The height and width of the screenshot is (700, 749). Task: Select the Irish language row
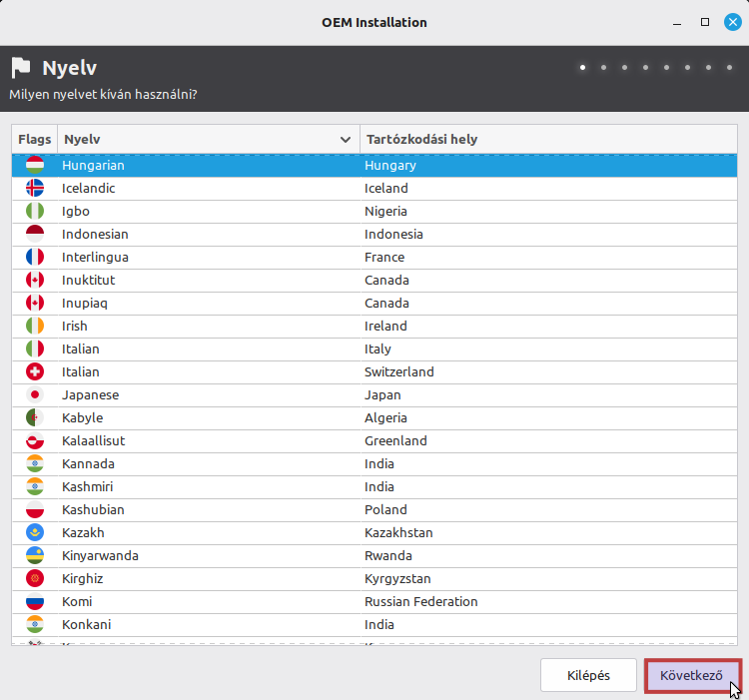[200, 326]
